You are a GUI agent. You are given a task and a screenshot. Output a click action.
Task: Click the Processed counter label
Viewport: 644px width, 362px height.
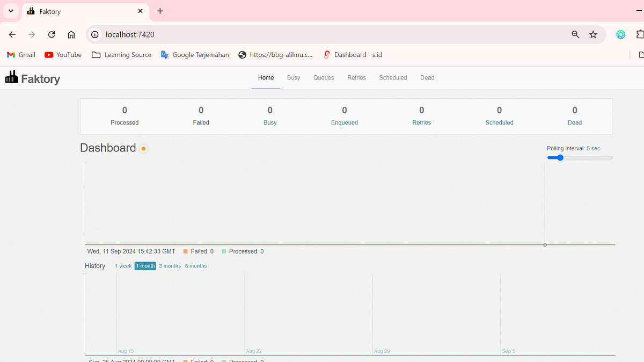click(x=125, y=122)
